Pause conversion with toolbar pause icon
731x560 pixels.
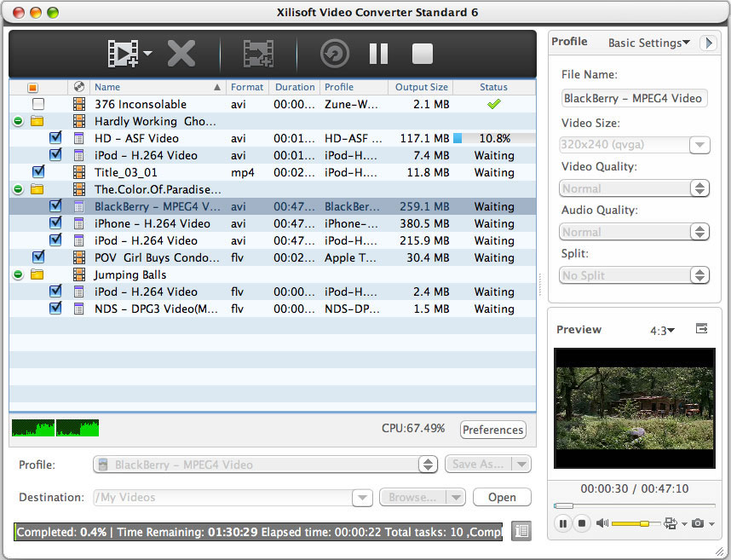tap(378, 54)
